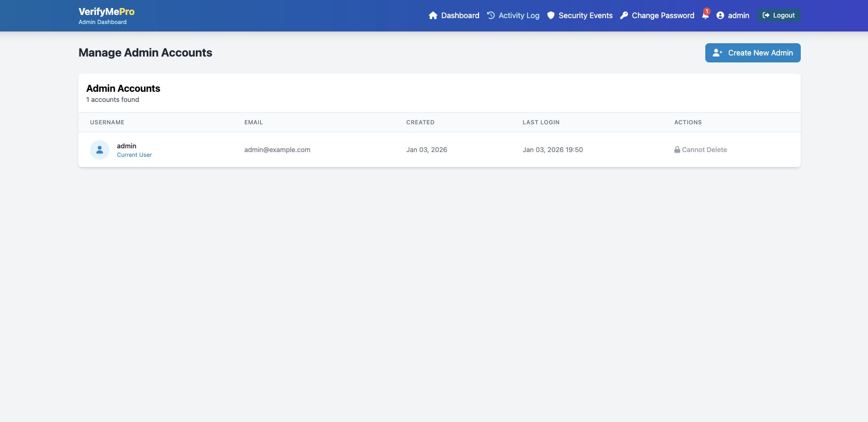Click the admin profile icon in navbar
This screenshot has width=868, height=422.
pyautogui.click(x=720, y=15)
